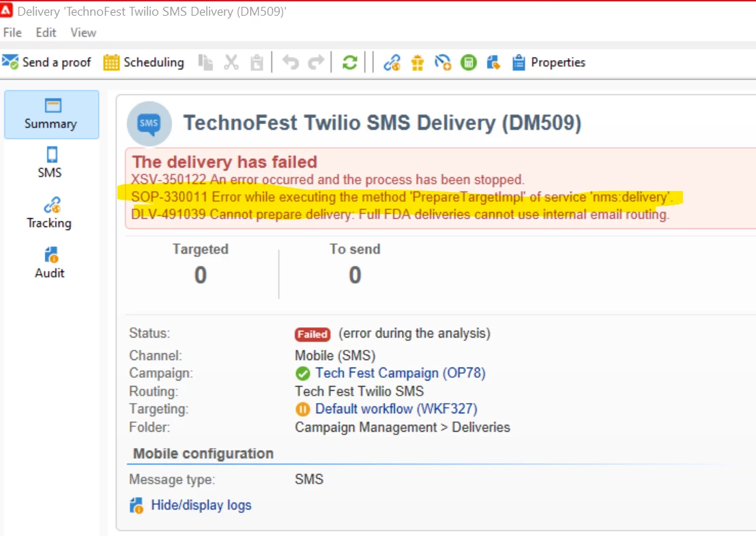Click the SOP-330011 error message line
Image resolution: width=756 pixels, height=536 pixels.
[x=402, y=196]
